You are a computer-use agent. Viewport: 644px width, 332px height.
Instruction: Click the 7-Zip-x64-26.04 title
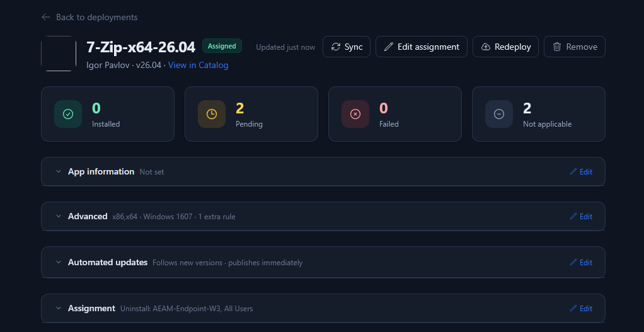coord(141,47)
